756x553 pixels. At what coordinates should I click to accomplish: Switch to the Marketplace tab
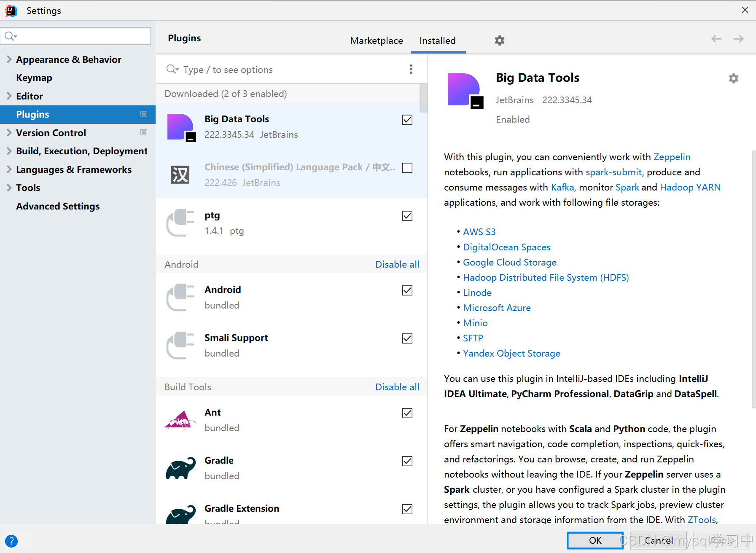coord(377,40)
